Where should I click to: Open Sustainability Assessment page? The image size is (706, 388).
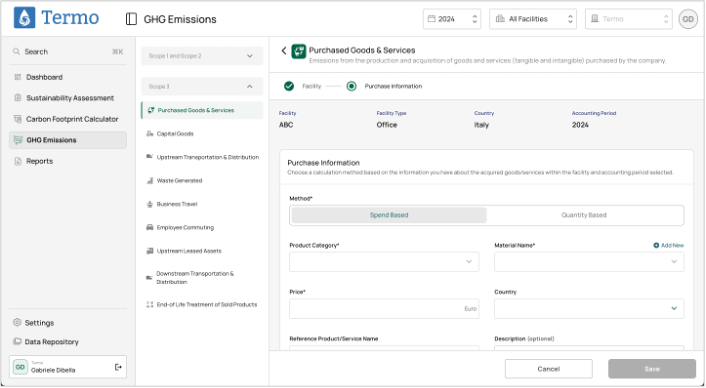68,98
